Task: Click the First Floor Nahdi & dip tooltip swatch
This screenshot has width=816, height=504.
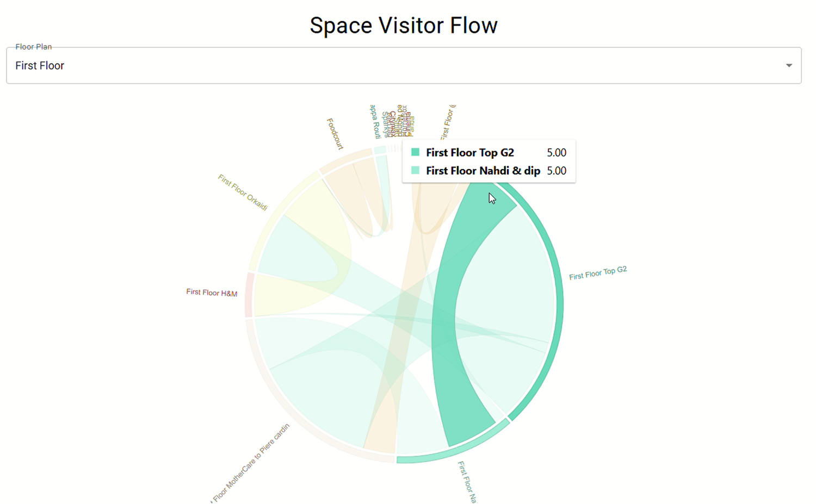Action: [x=416, y=171]
